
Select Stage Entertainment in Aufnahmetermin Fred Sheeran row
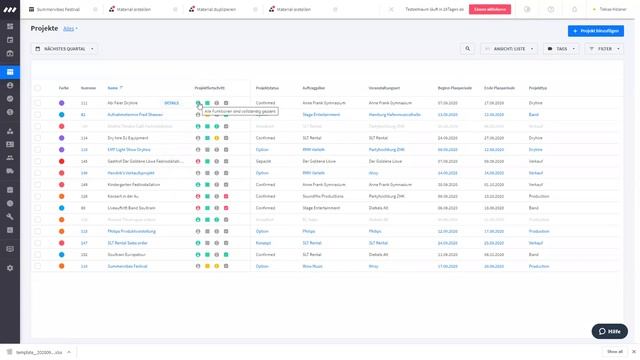click(321, 115)
